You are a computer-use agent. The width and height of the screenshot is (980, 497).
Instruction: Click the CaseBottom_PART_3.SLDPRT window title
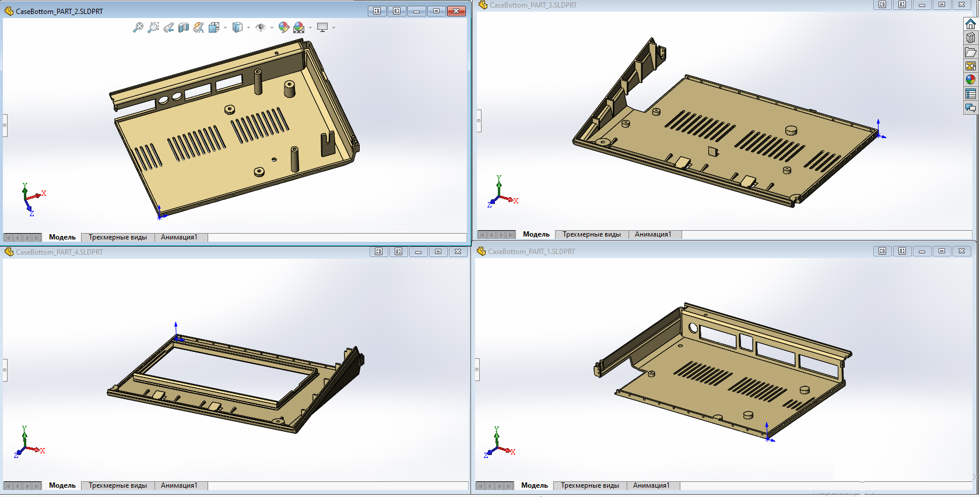point(533,5)
